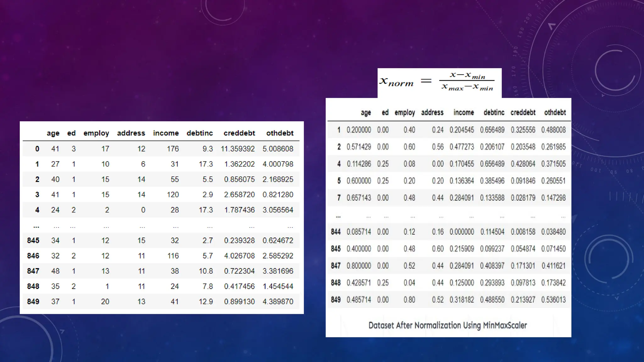The width and height of the screenshot is (644, 362).
Task: Click the 'Dataset After Normalization Using MinMaxScaler' caption
Action: [447, 325]
